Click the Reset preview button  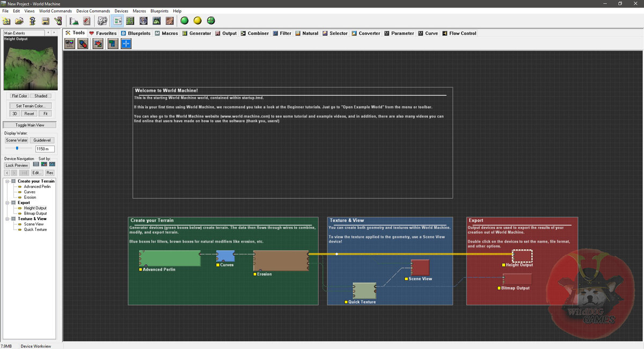[x=30, y=114]
